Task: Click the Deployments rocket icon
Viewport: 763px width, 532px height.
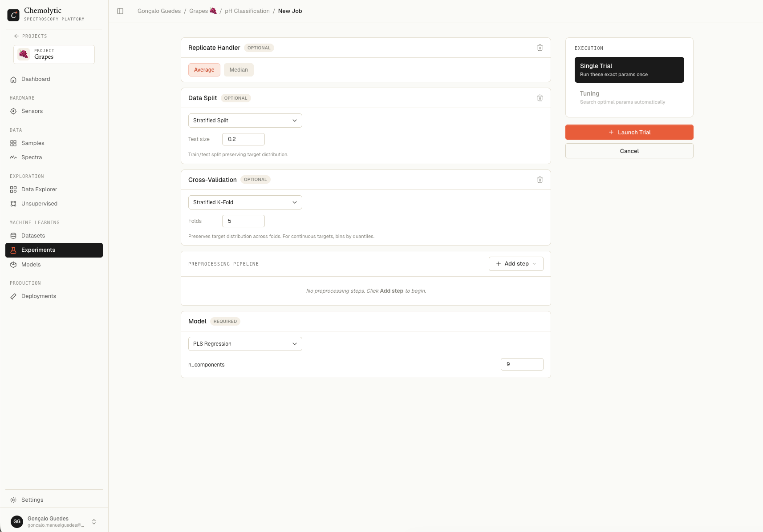Action: click(13, 296)
